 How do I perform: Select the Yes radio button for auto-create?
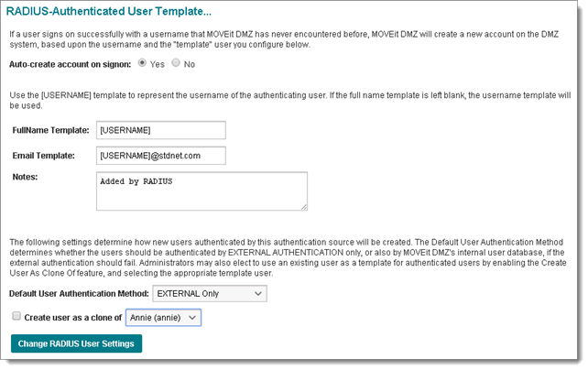(x=141, y=64)
